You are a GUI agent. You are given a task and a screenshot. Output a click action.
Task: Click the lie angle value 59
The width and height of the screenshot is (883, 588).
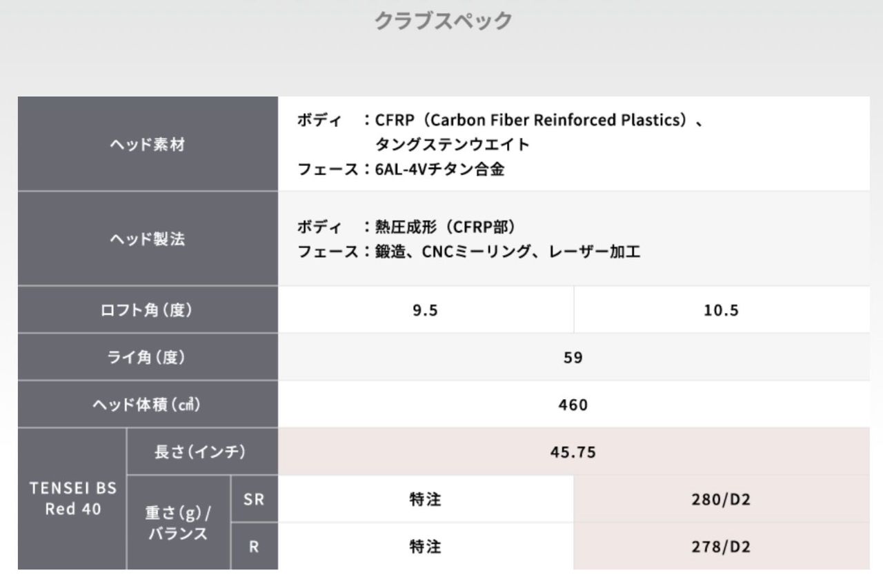573,357
